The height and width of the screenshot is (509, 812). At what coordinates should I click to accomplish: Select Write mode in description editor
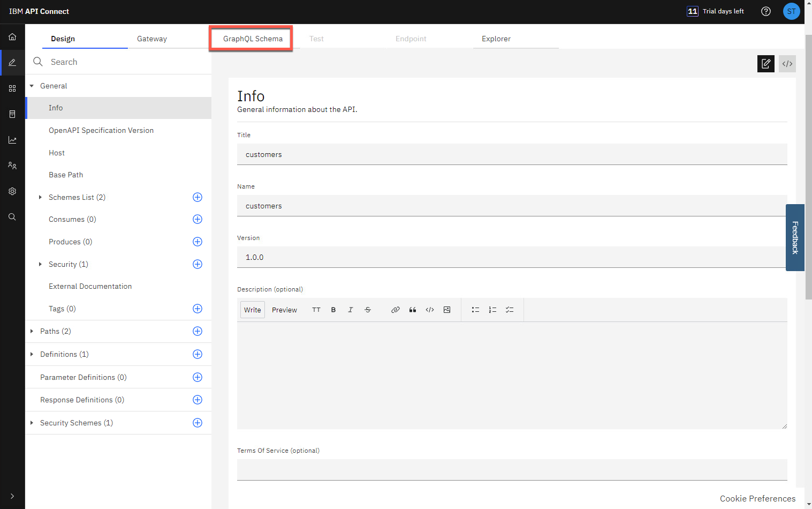[x=253, y=310]
